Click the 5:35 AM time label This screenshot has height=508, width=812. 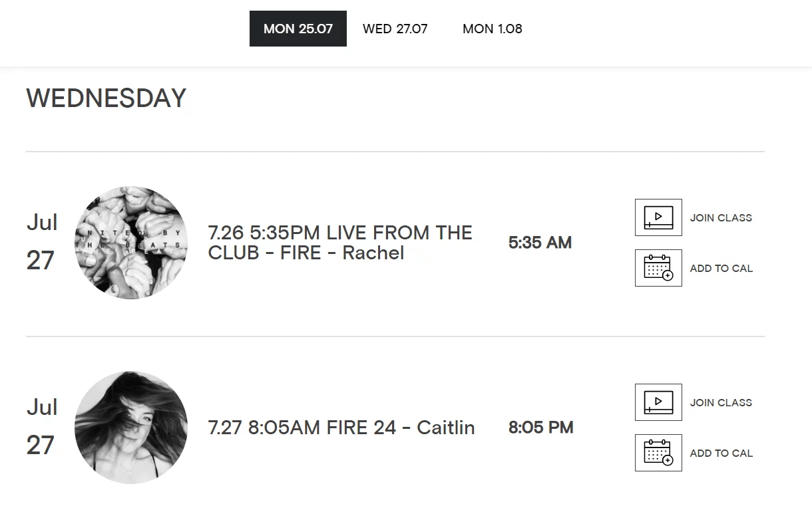click(540, 243)
